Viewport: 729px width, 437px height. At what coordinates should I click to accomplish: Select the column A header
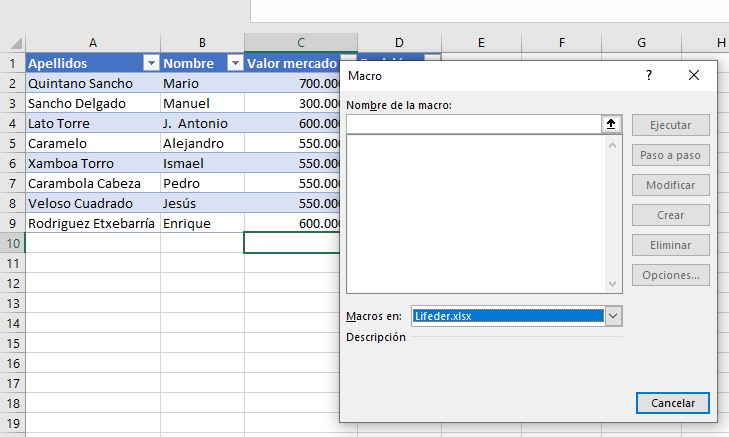pos(93,42)
